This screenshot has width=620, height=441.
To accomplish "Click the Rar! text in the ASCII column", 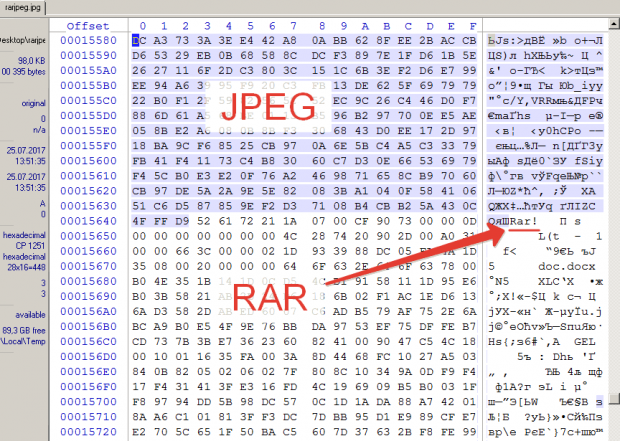I will pos(523,221).
